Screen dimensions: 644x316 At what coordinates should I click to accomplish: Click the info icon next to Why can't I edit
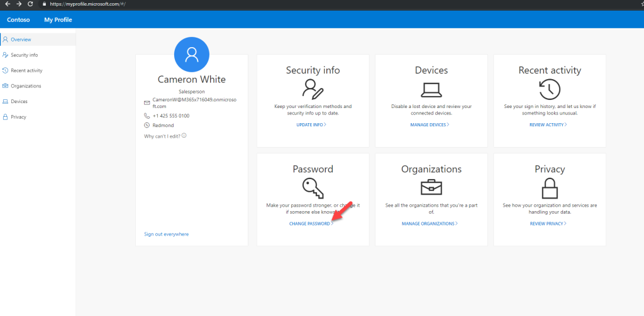coord(184,136)
